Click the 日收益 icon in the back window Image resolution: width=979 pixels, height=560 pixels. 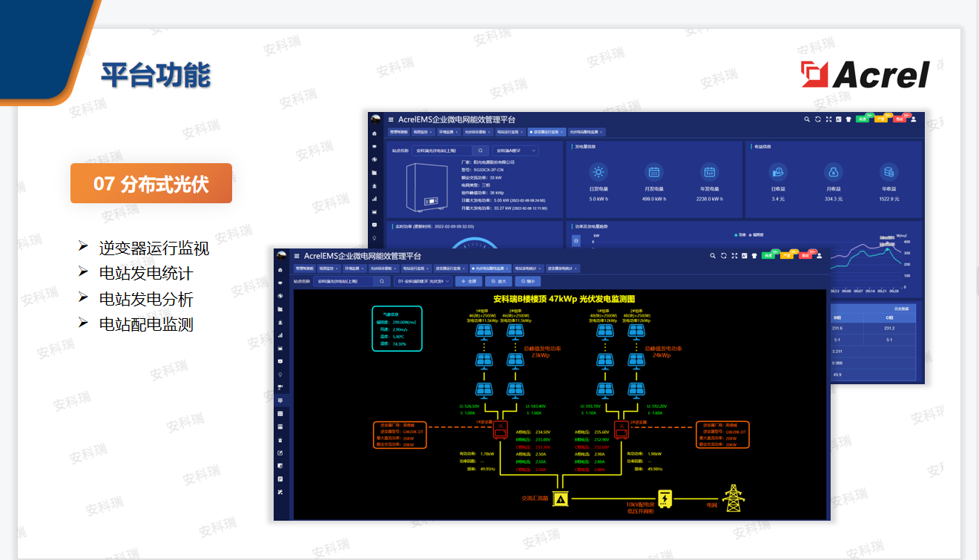[778, 172]
